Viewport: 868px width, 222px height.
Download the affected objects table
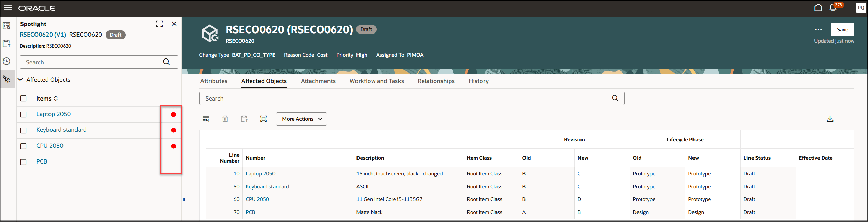[x=830, y=119]
